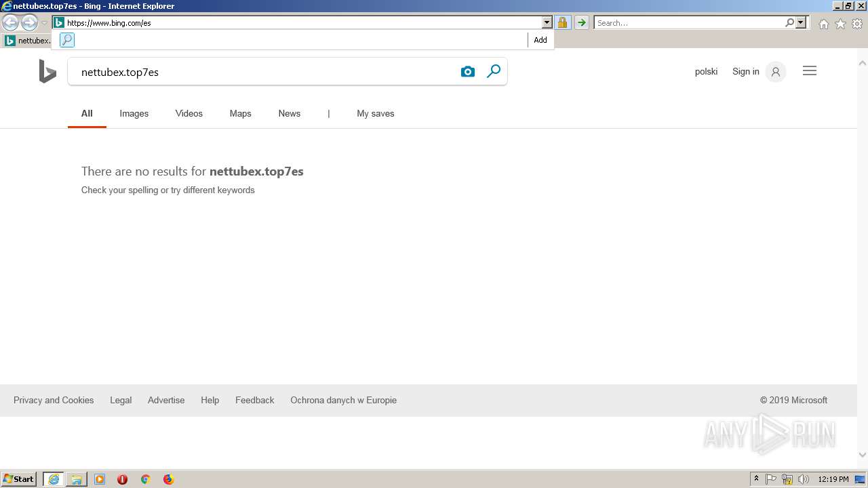
Task: Open the Feedback footer link
Action: 255,400
